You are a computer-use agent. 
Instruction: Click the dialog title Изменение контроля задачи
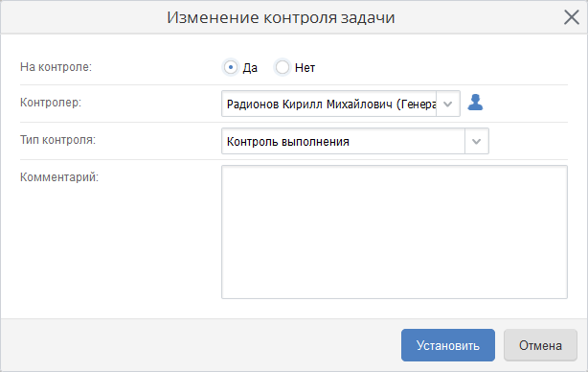(x=281, y=17)
